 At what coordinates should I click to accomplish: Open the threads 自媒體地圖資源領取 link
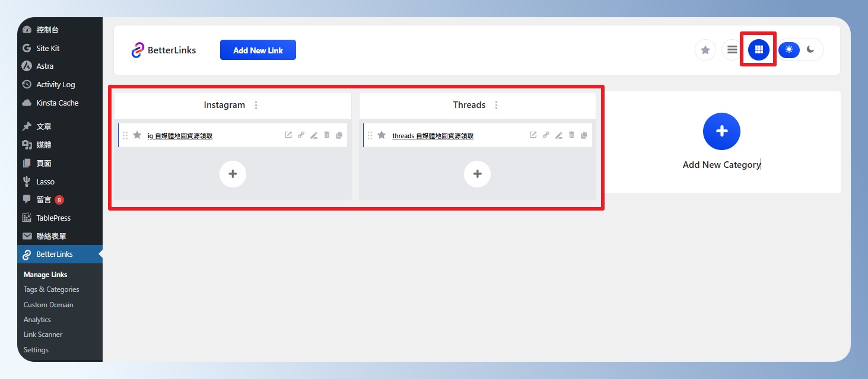(433, 136)
